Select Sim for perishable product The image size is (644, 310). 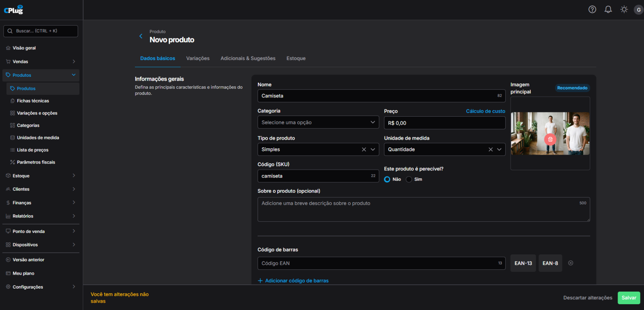tap(409, 179)
